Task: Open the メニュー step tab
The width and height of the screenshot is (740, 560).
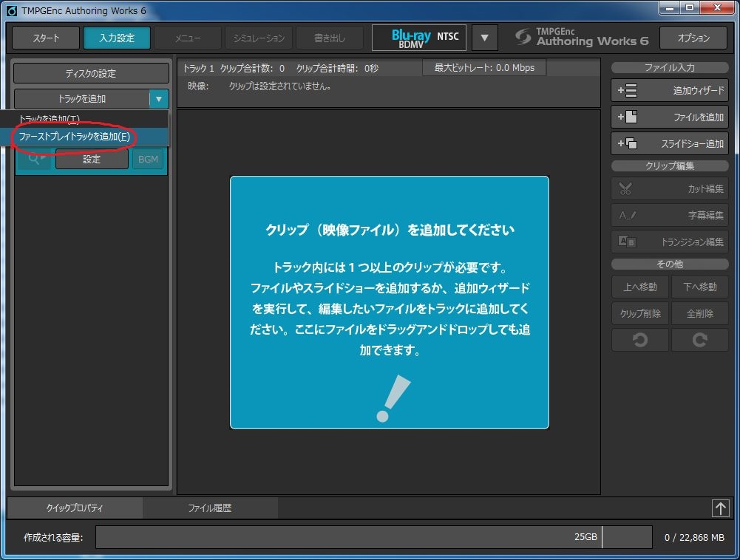Action: click(x=188, y=38)
